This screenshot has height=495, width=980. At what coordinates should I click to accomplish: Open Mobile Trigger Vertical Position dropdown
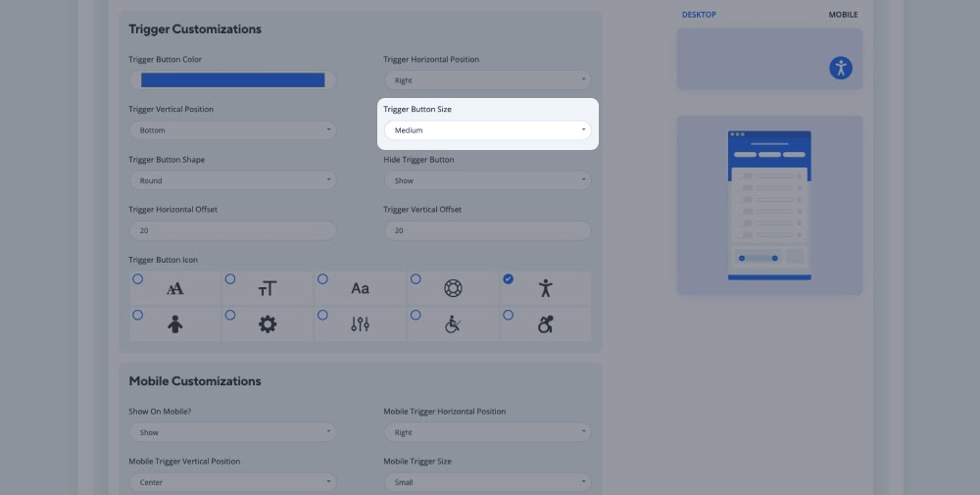tap(232, 482)
